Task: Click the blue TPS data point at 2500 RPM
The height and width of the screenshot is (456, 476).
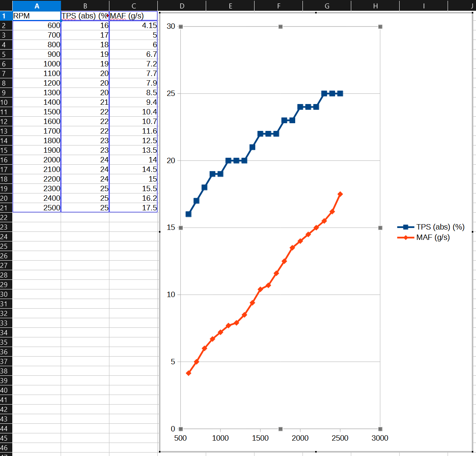Action: pos(340,93)
